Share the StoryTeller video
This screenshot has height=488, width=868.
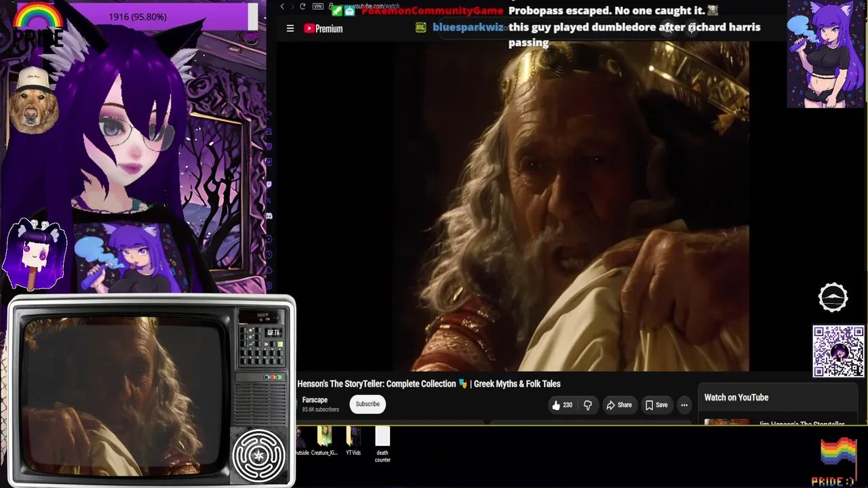click(619, 405)
